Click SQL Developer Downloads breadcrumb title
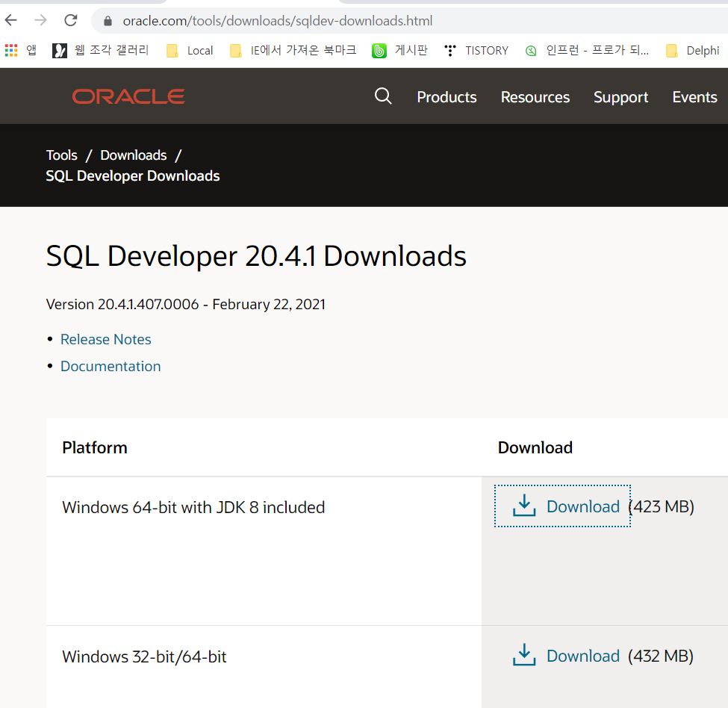 coord(133,176)
